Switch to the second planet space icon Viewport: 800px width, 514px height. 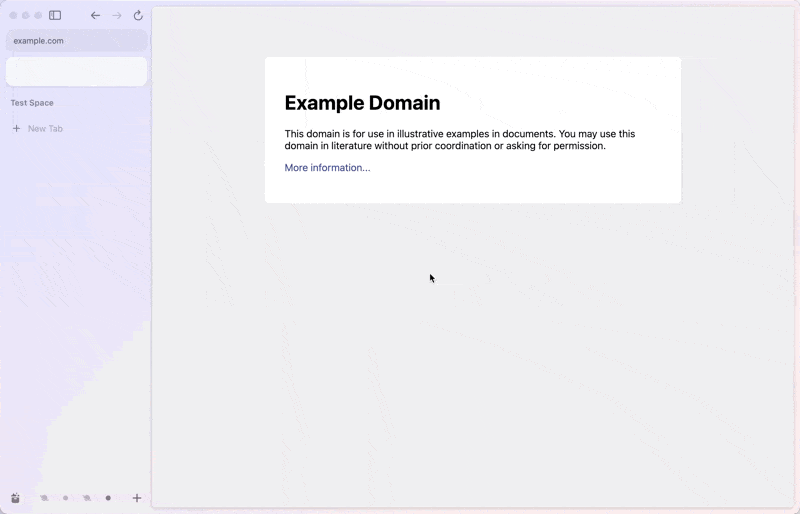click(87, 498)
